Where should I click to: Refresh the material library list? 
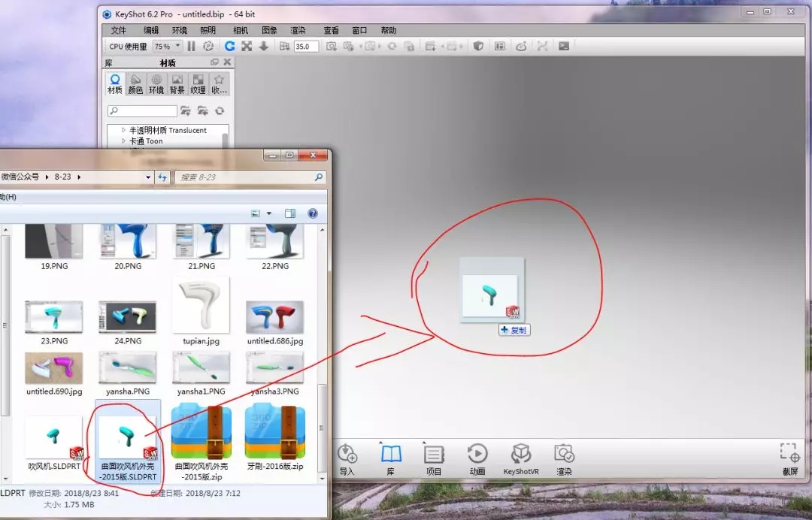[220, 110]
